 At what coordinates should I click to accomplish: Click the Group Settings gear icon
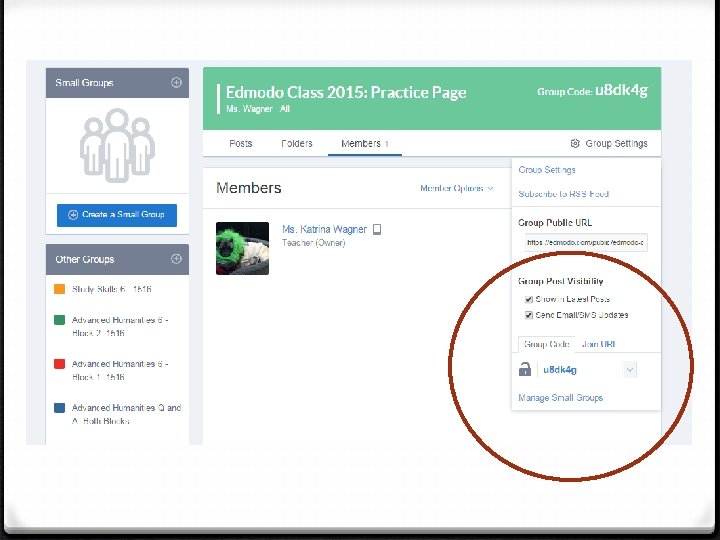[x=575, y=143]
